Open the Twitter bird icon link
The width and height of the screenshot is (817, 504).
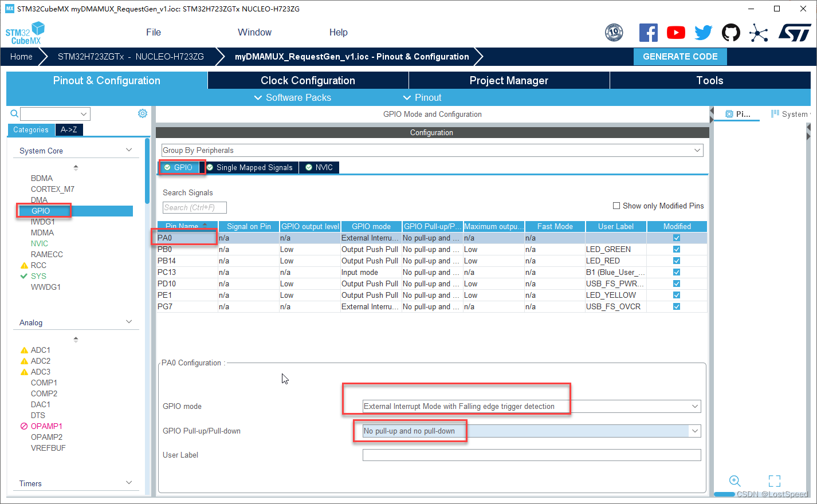(703, 33)
